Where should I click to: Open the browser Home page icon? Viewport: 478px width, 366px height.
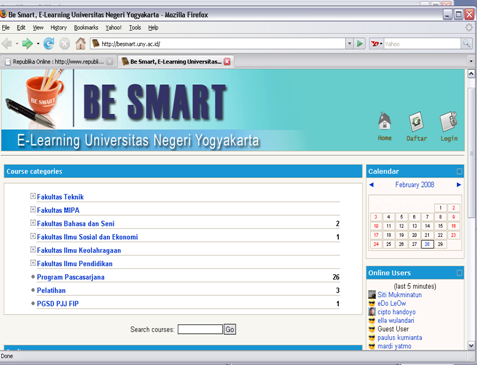click(x=80, y=44)
